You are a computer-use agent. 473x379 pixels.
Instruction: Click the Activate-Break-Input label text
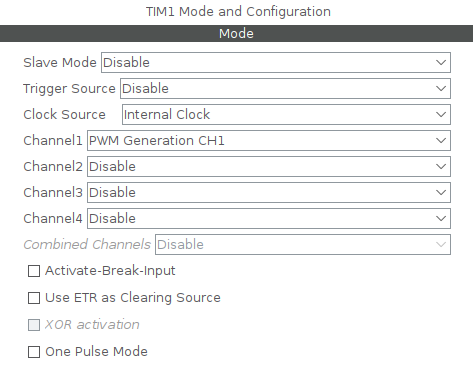[x=110, y=271]
